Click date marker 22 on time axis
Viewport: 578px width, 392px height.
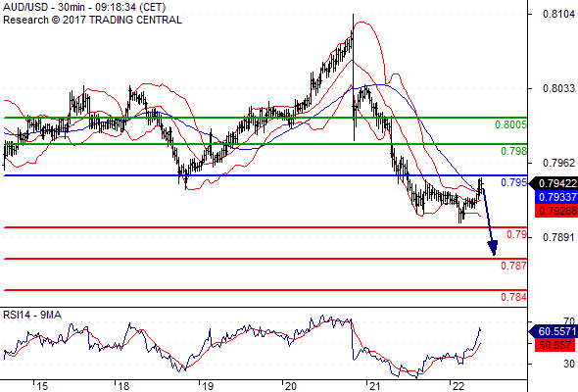click(x=458, y=386)
